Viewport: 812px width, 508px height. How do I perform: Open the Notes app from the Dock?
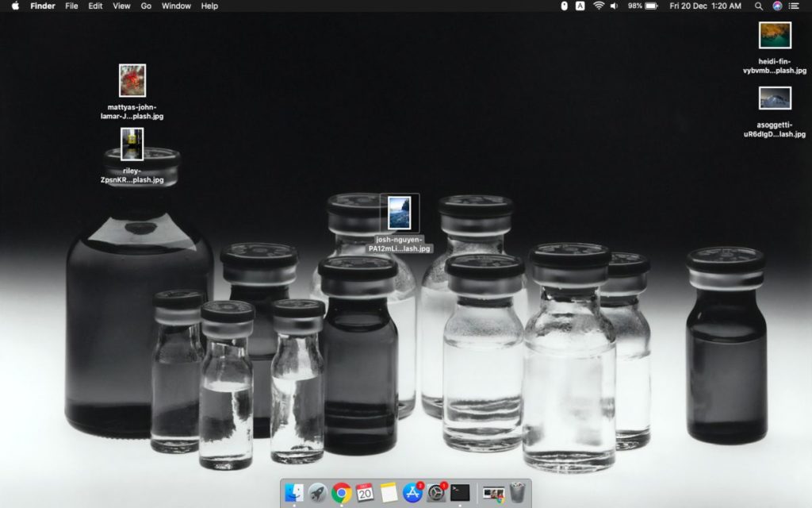click(388, 492)
